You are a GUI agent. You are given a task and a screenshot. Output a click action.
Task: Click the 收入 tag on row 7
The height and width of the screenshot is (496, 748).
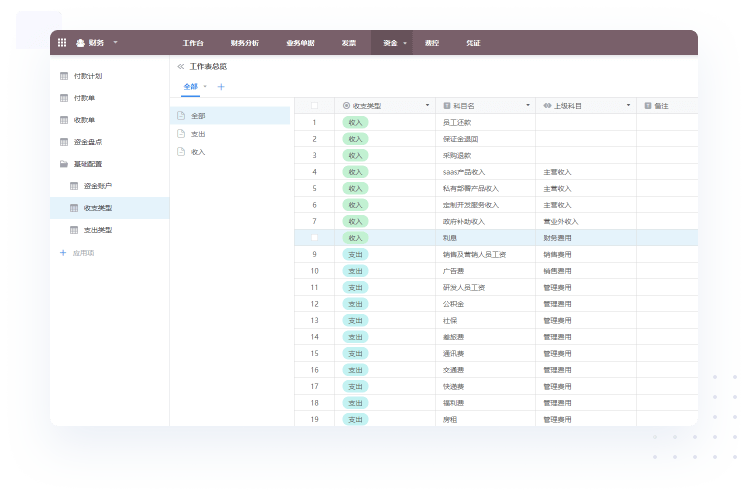(x=355, y=222)
